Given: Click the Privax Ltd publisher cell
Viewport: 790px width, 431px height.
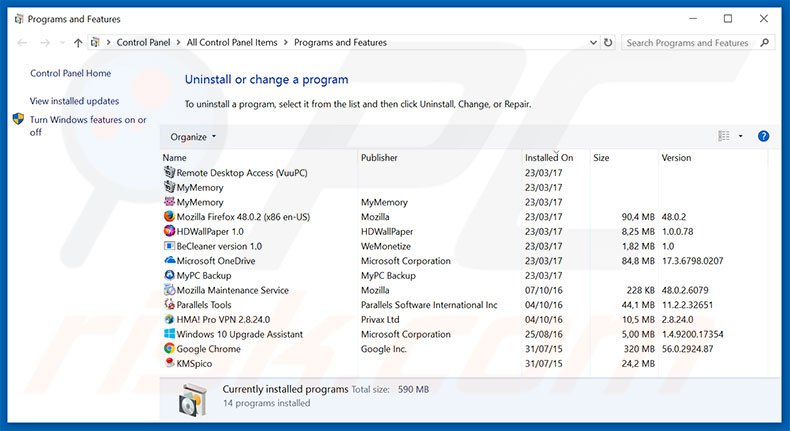Looking at the screenshot, I should click(380, 319).
